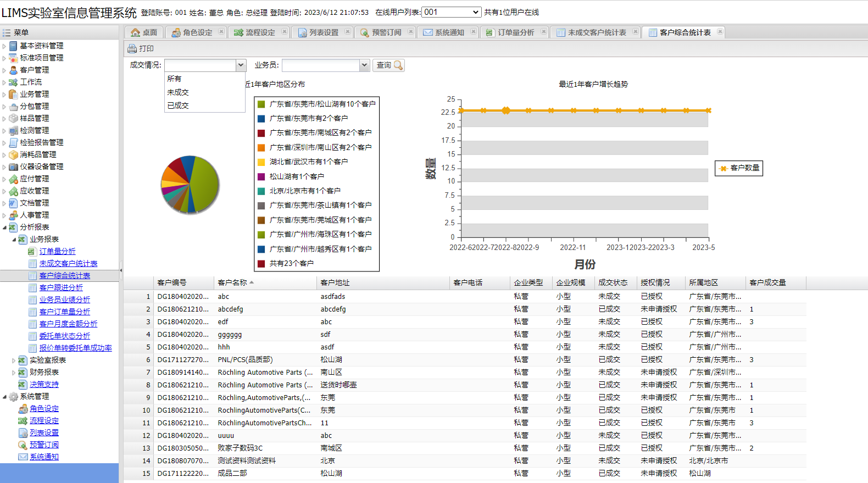Screen dimensions: 868x483
Task: Click orange swatch for 广东省/深圳市/南山区有2个客户
Action: [x=261, y=147]
